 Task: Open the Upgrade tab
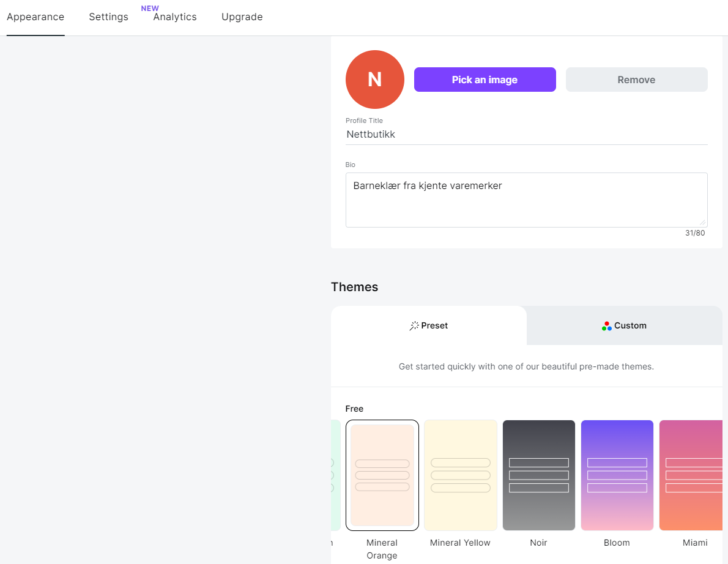click(x=242, y=17)
